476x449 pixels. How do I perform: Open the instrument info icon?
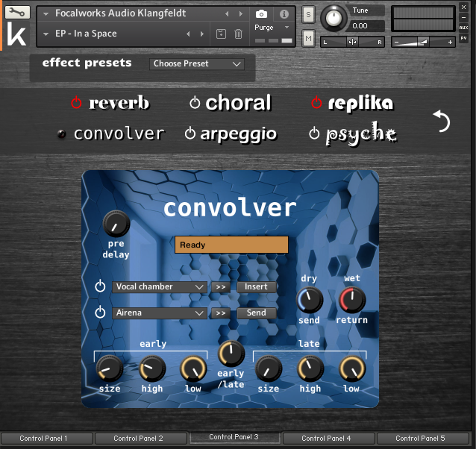coord(284,14)
